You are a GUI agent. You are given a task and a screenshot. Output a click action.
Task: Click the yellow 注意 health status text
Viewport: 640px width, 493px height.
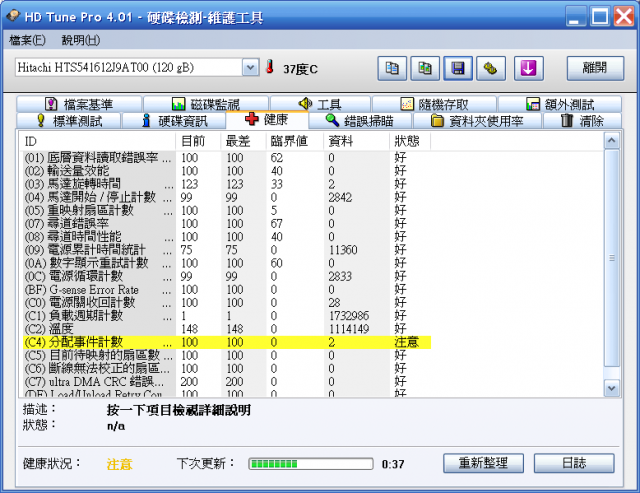(119, 464)
